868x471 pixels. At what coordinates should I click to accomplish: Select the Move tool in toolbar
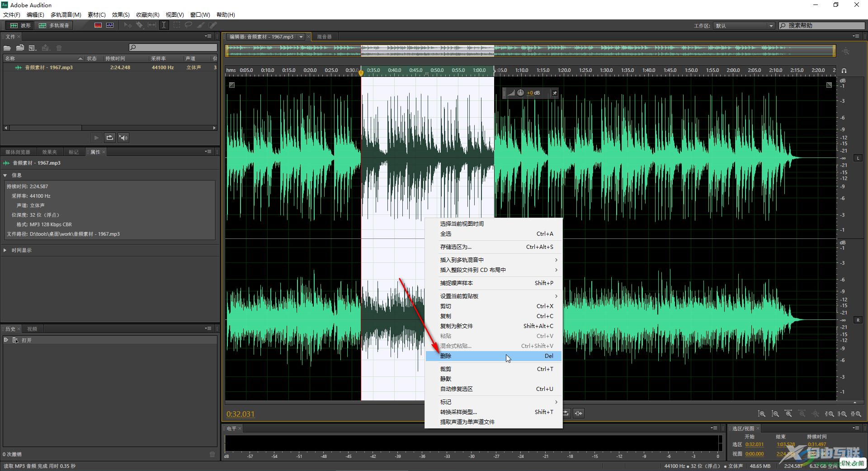pyautogui.click(x=128, y=25)
